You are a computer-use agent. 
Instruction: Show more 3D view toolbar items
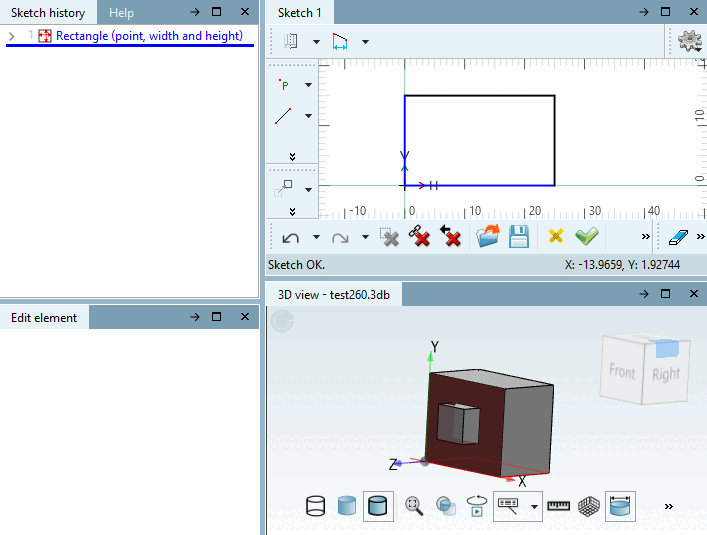[x=669, y=506]
